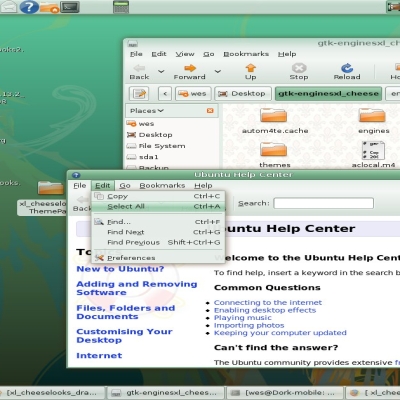This screenshot has height=400, width=400.
Task: Open Go menu in Help Center
Action: click(x=125, y=186)
